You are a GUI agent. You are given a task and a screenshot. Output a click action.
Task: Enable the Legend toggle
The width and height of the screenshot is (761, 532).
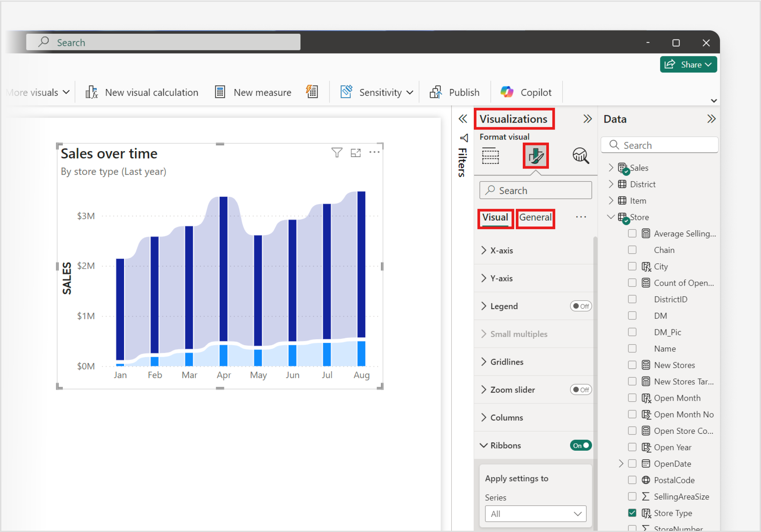(x=580, y=306)
